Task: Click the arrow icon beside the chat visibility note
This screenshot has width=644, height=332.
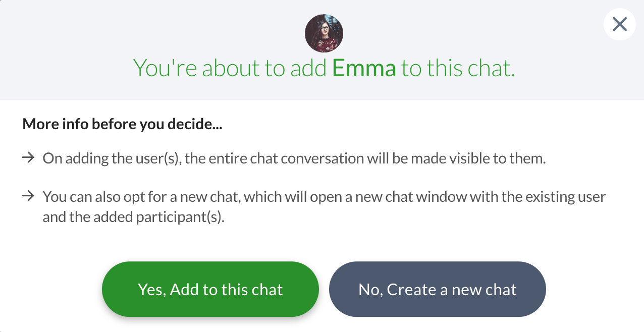Action: point(28,158)
